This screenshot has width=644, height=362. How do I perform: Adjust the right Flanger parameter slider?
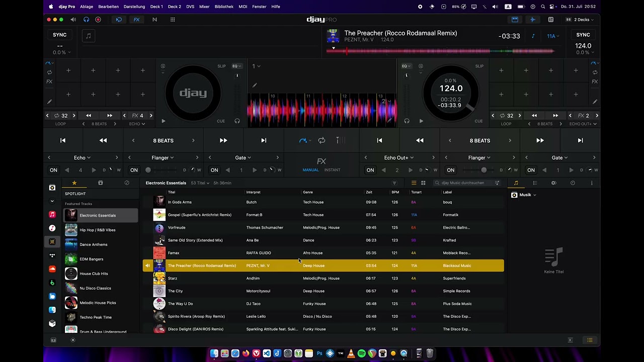477,170
